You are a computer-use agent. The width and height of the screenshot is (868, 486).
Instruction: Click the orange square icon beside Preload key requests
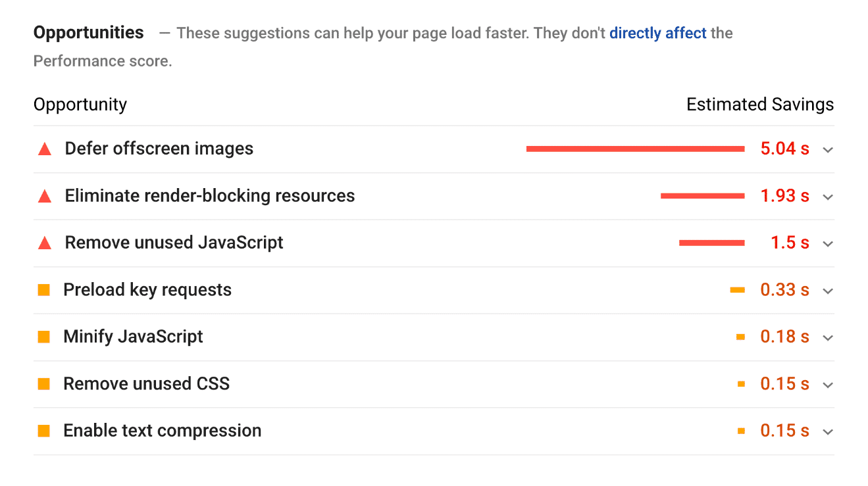(x=43, y=289)
